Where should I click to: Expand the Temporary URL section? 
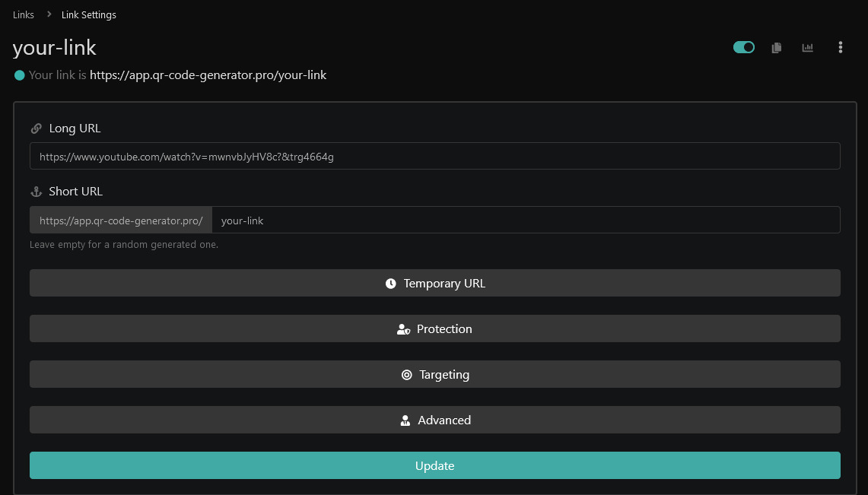[x=434, y=283]
